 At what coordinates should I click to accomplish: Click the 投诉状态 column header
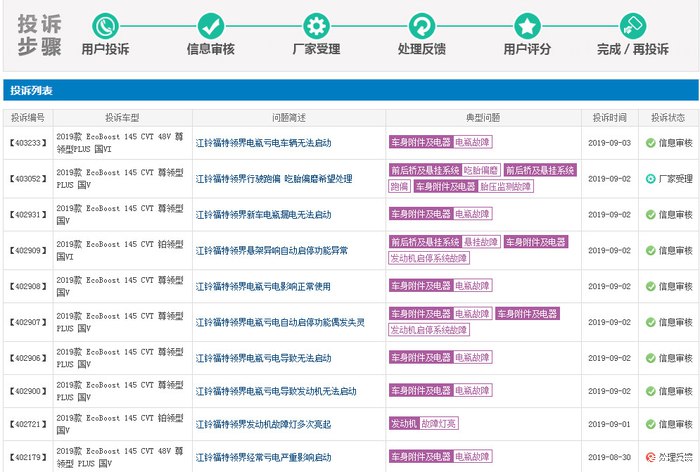(668, 118)
